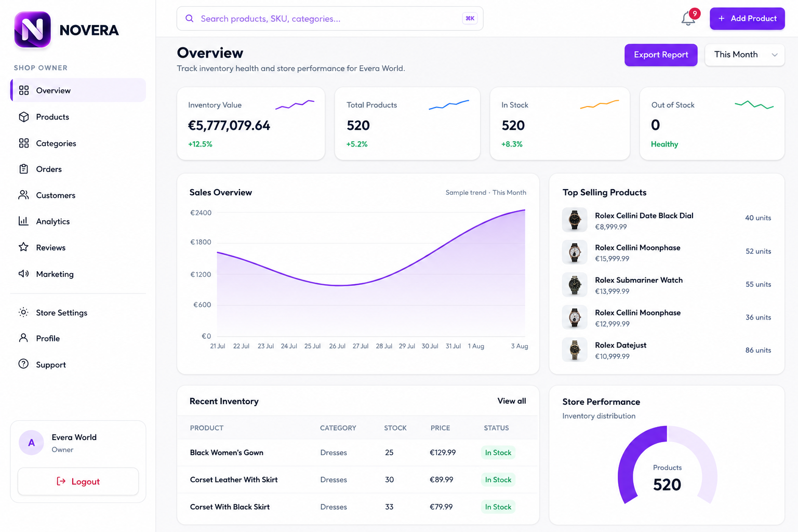
Task: Click the 86 units label
Action: [758, 350]
